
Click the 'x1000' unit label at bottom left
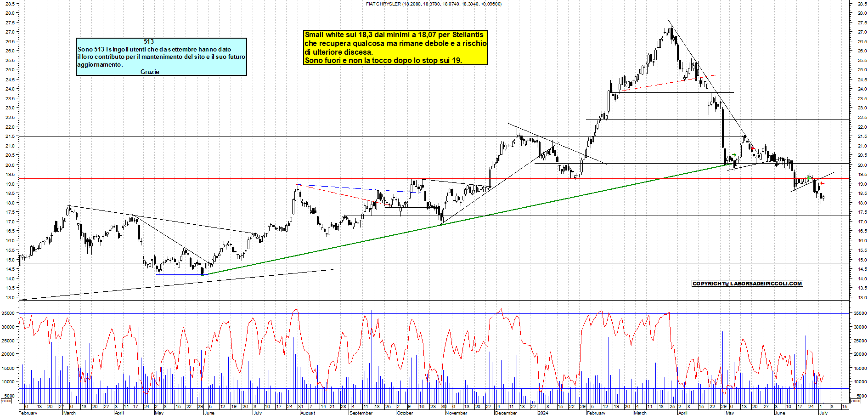pyautogui.click(x=6, y=401)
